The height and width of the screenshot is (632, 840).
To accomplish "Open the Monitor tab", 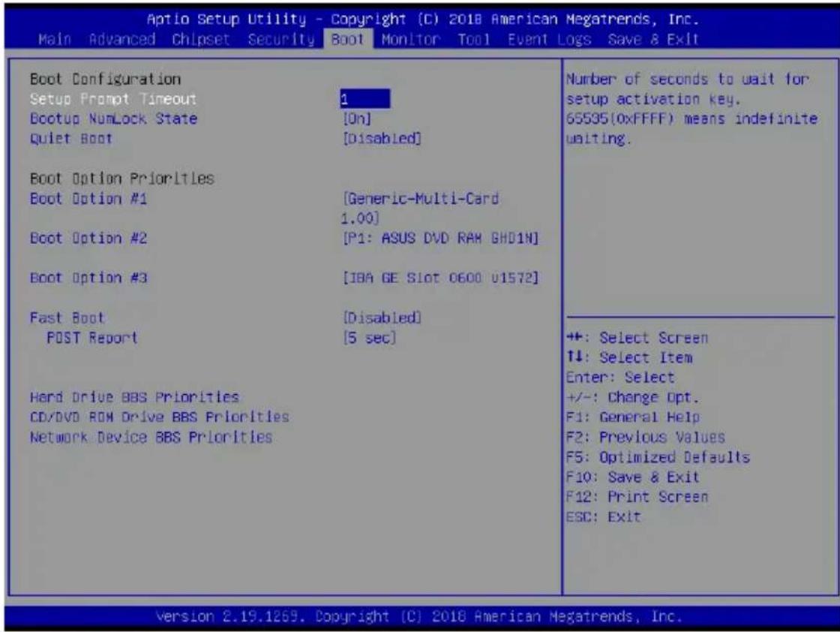I will coord(411,39).
